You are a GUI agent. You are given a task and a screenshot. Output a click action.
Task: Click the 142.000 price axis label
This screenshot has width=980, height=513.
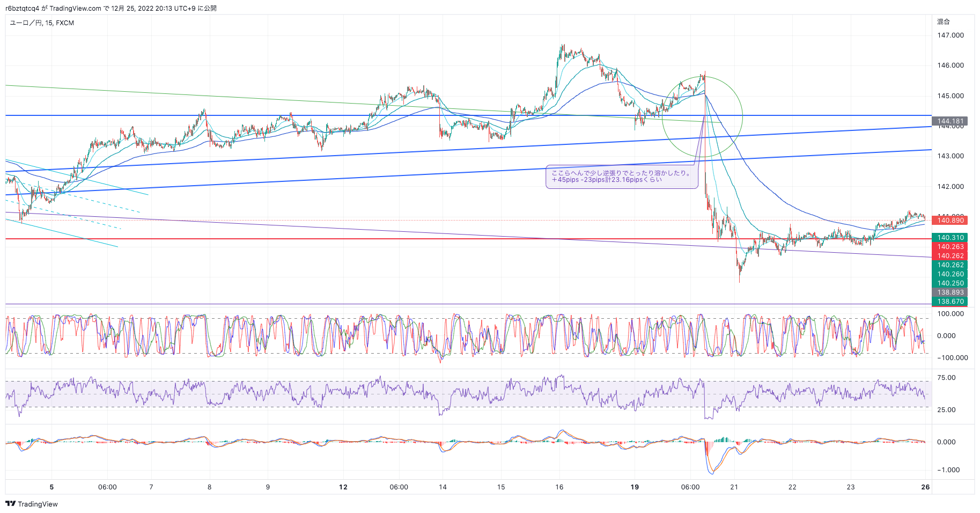tap(950, 187)
